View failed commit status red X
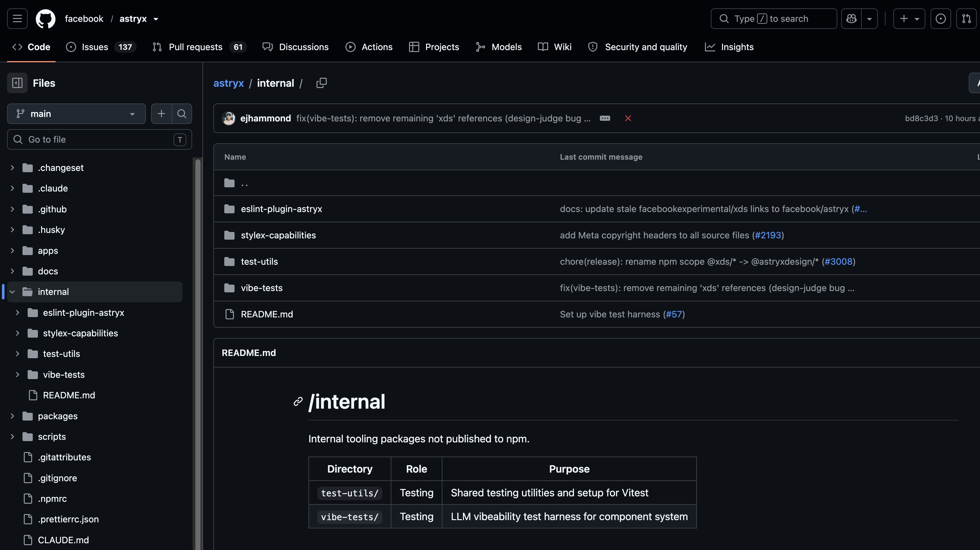980x550 pixels. pos(628,118)
